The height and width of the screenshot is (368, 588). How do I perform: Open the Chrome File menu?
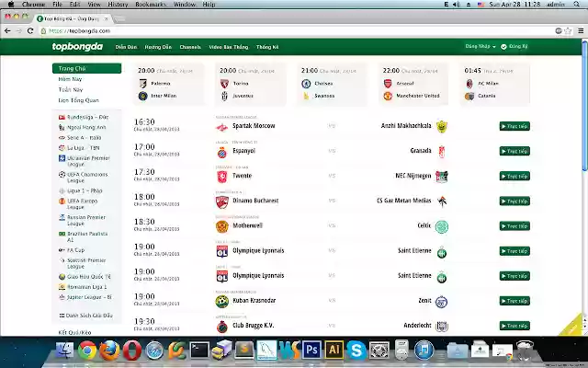(57, 5)
